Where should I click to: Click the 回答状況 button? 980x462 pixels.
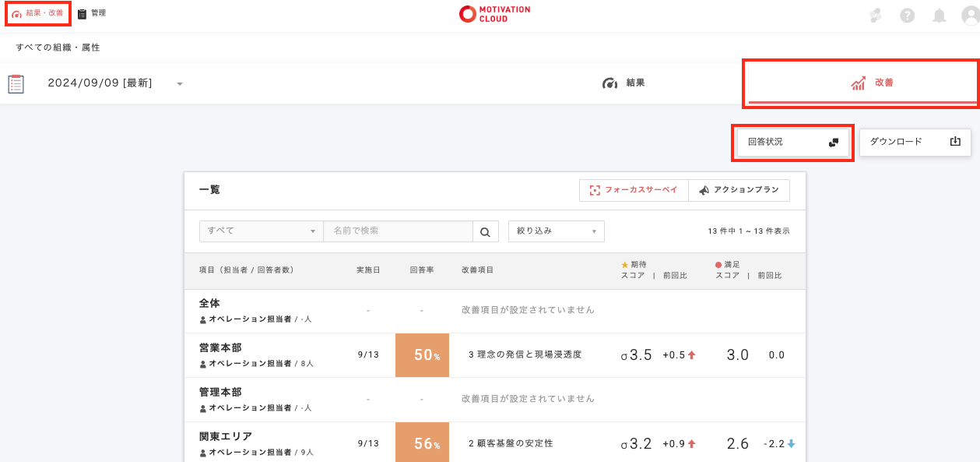792,143
